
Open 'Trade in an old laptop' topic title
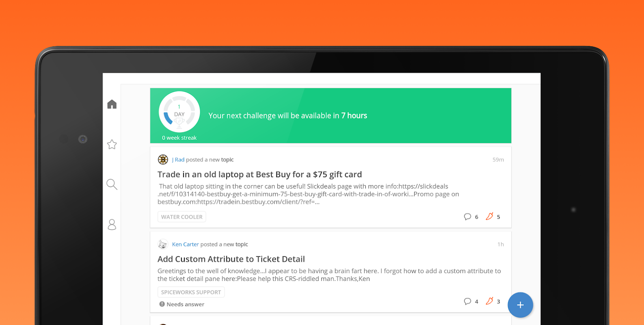point(259,174)
